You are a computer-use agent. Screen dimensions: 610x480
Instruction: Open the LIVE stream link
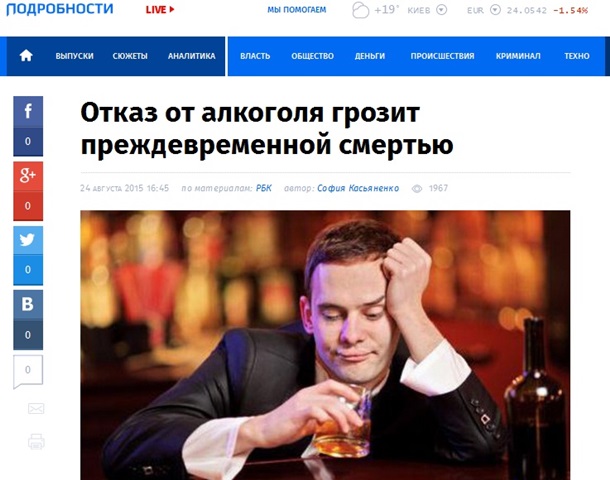(x=160, y=10)
